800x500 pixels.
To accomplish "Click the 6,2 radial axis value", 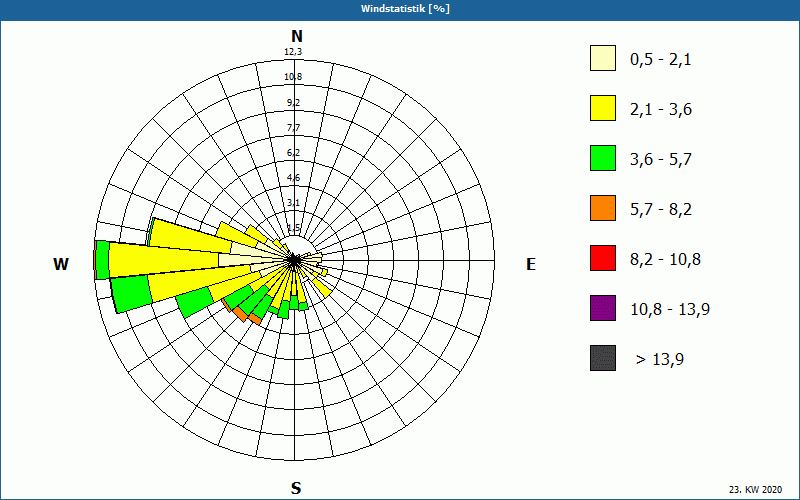I will pyautogui.click(x=293, y=153).
